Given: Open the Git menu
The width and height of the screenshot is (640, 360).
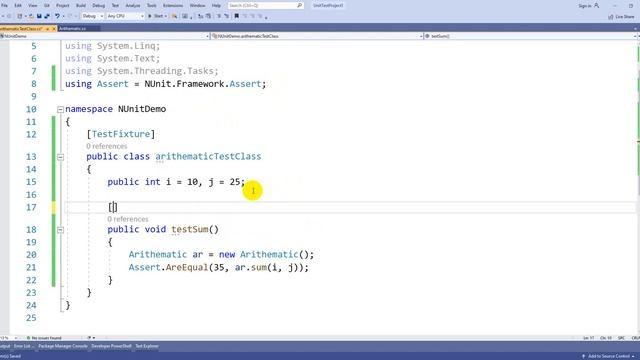Looking at the screenshot, I should [x=47, y=6].
